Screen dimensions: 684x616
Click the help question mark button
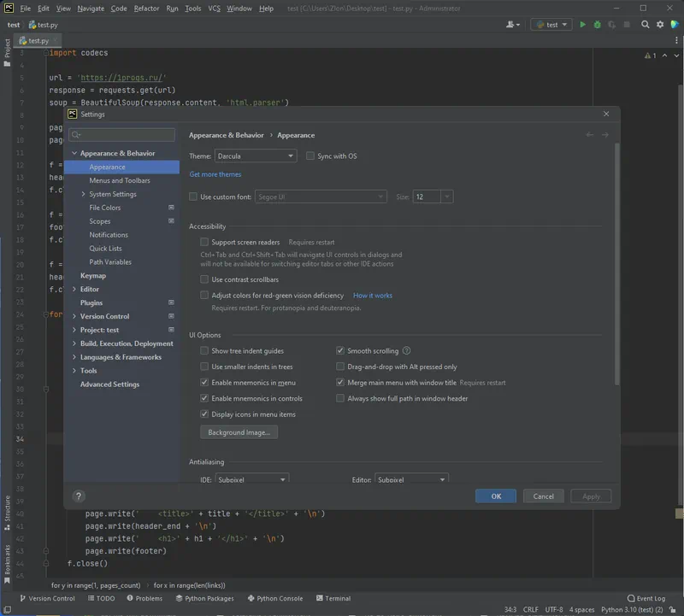[x=79, y=496]
